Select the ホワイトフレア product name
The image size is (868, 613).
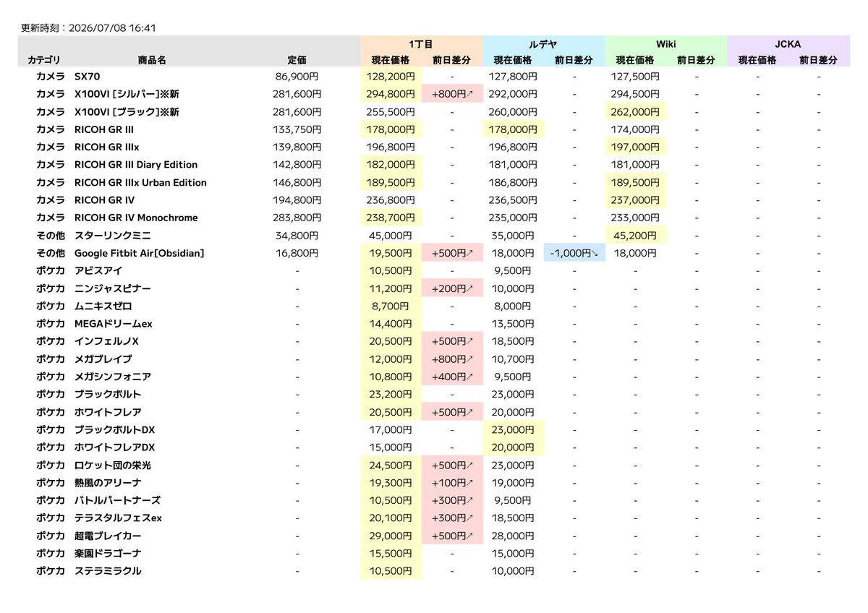108,412
